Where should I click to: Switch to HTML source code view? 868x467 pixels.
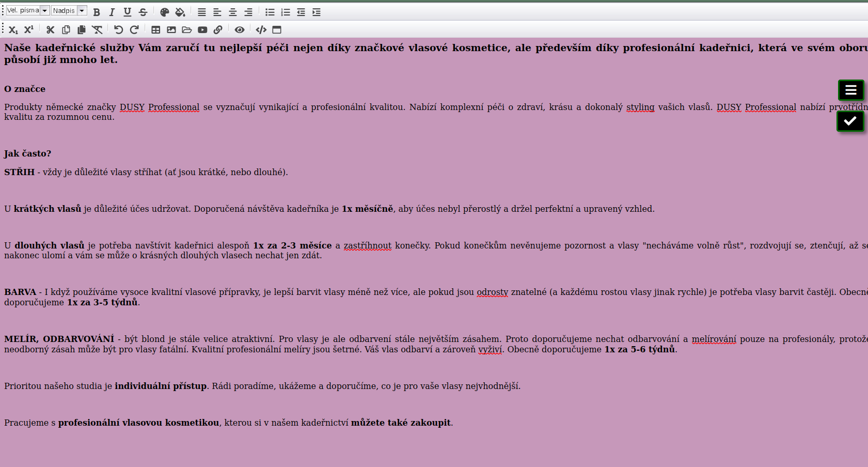point(261,30)
